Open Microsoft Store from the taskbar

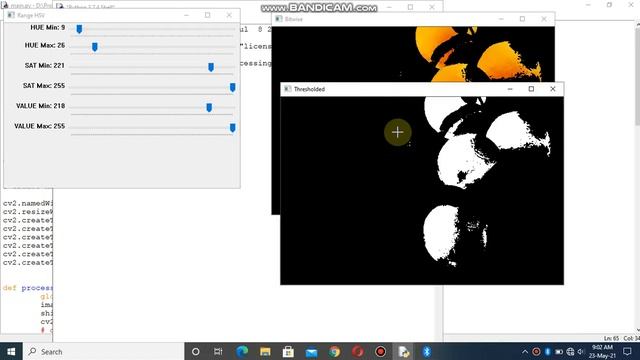click(288, 351)
